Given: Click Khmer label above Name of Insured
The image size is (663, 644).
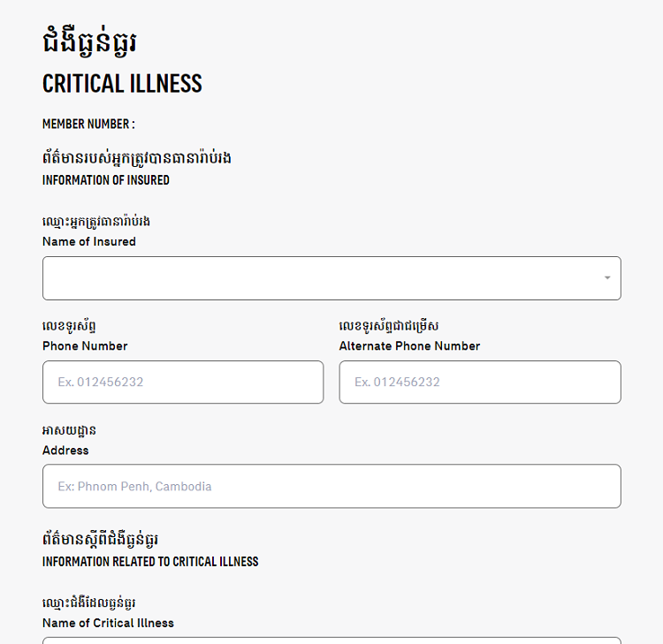Looking at the screenshot, I should [96, 222].
